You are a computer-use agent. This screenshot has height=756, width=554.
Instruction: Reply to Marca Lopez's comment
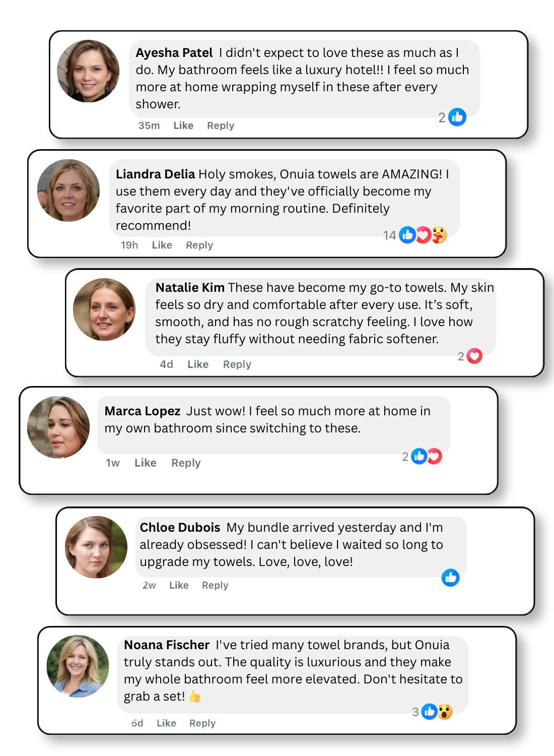(186, 463)
